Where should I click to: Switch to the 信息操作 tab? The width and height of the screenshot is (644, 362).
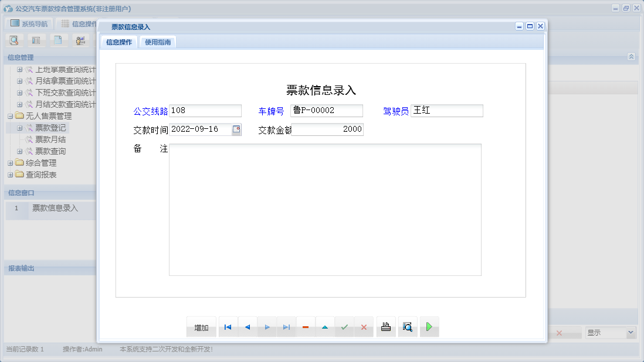(x=120, y=42)
